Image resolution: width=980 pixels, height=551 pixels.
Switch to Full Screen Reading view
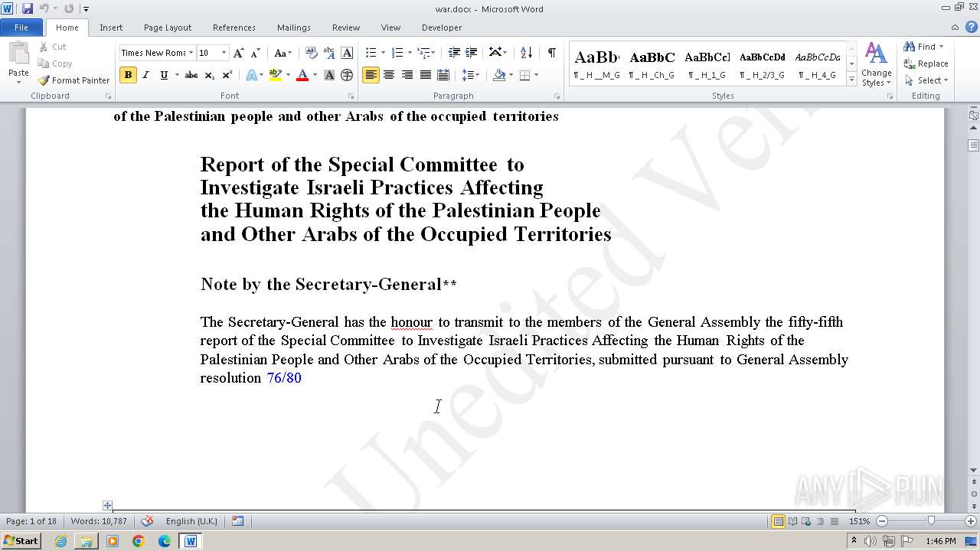click(792, 521)
